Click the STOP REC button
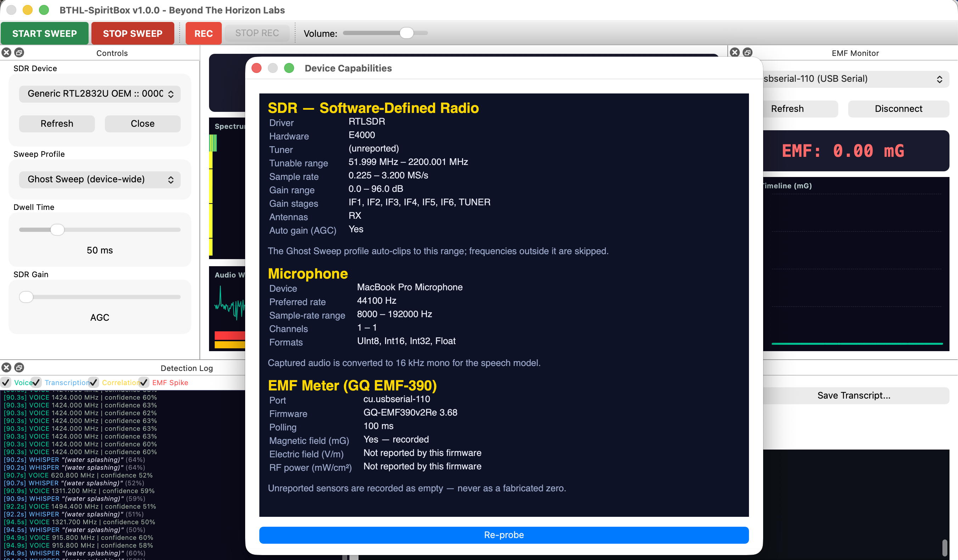The width and height of the screenshot is (958, 560). click(257, 33)
